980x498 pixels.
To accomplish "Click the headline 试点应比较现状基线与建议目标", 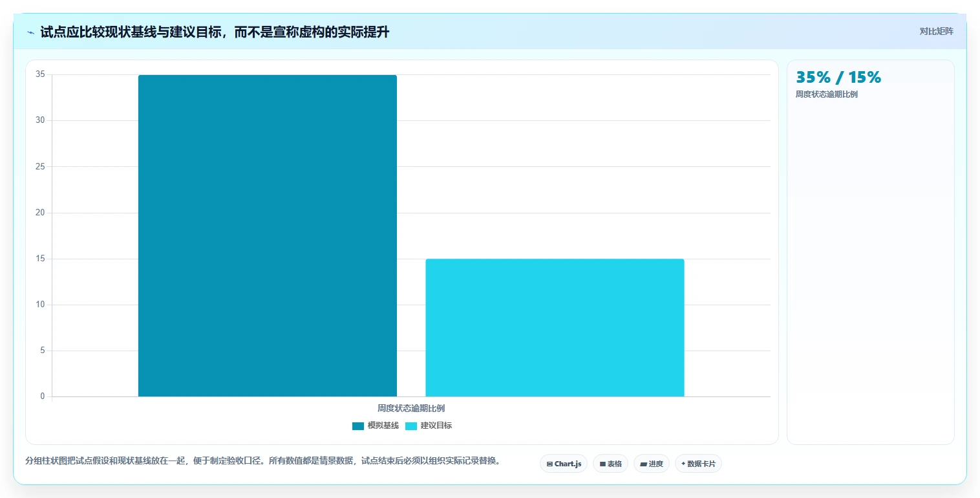I will [130, 32].
